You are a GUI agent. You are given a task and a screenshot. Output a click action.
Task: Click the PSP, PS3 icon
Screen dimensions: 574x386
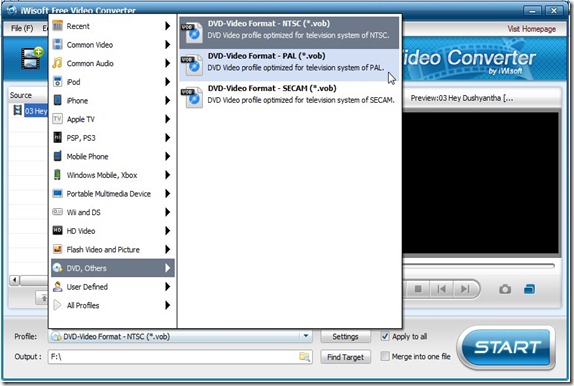pyautogui.click(x=57, y=138)
